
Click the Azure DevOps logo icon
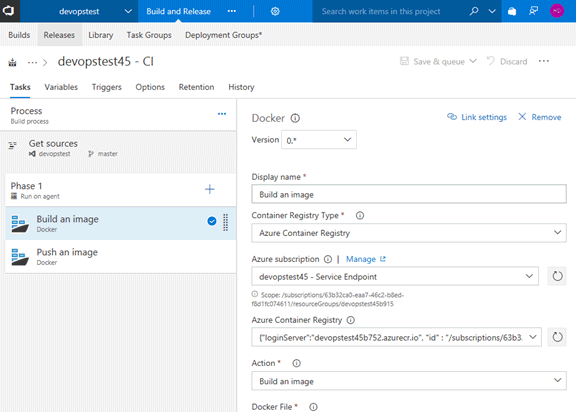(9, 11)
